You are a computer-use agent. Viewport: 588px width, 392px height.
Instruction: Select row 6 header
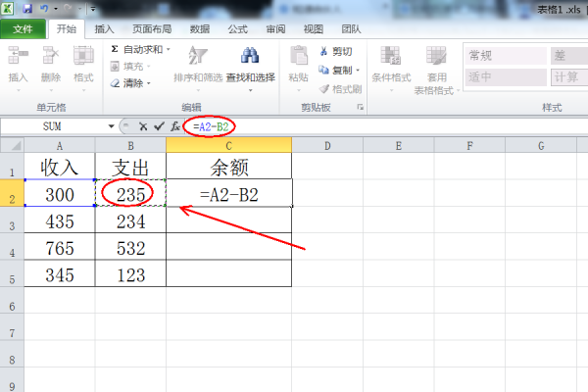pos(12,300)
